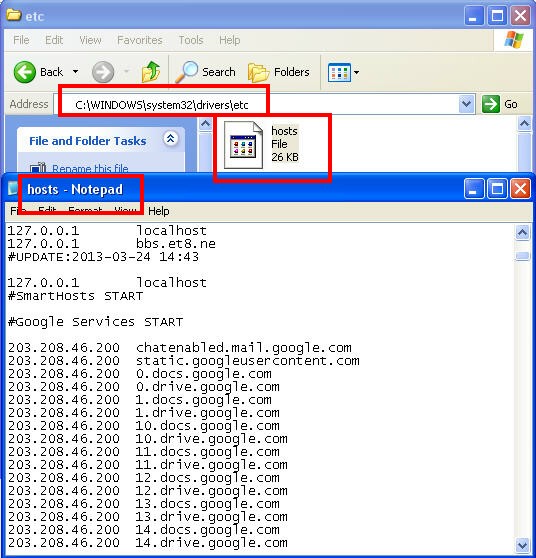Click Notepad's scrollbar thumb
This screenshot has height=558, width=536.
pyautogui.click(x=522, y=256)
